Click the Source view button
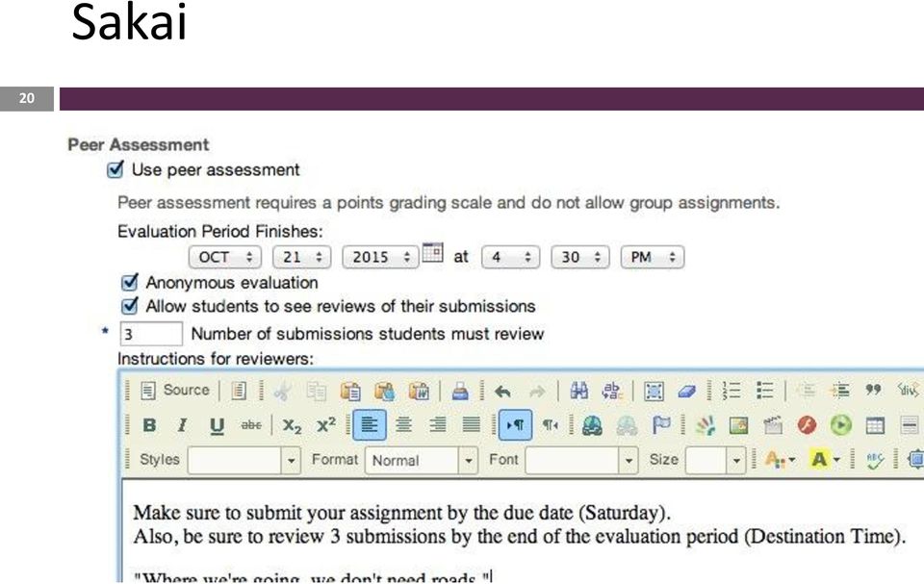 coord(175,390)
